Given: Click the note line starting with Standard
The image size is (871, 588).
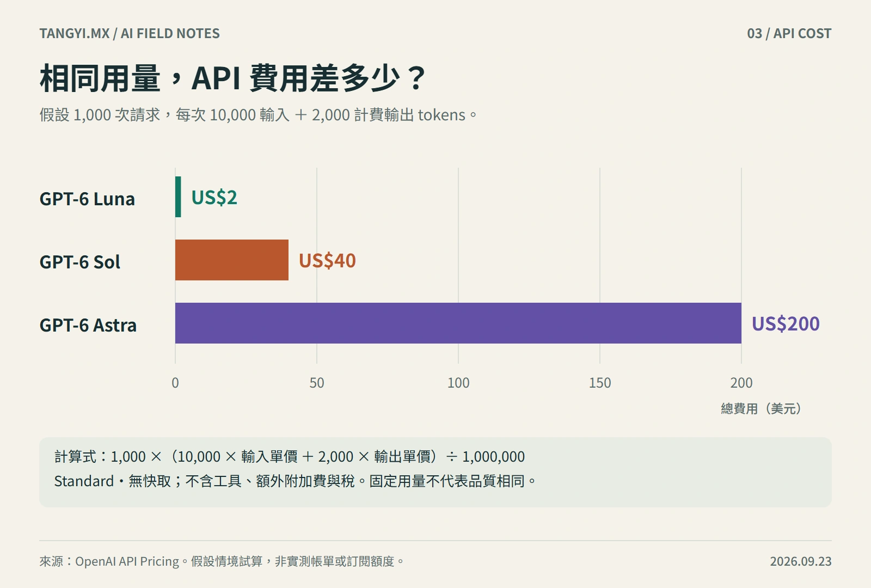Looking at the screenshot, I should [295, 481].
